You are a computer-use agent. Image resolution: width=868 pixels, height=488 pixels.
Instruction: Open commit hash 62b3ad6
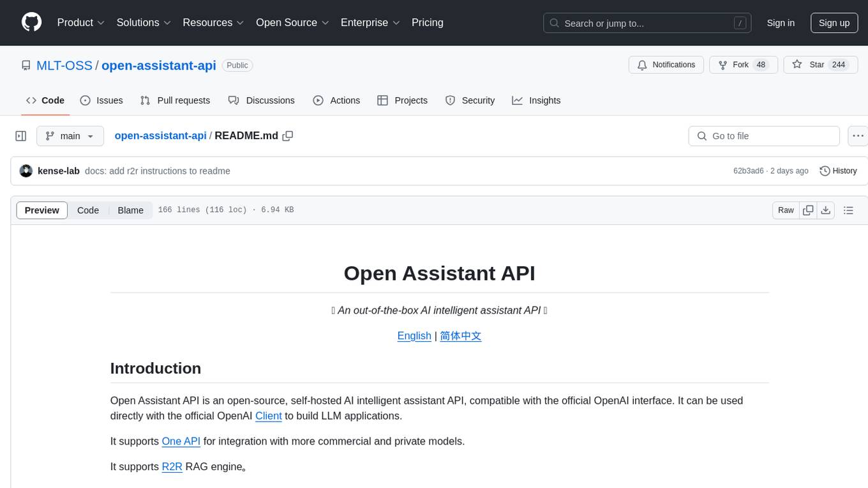749,171
